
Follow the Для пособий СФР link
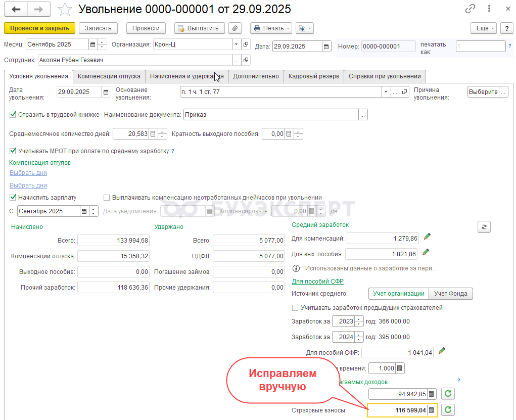click(317, 281)
